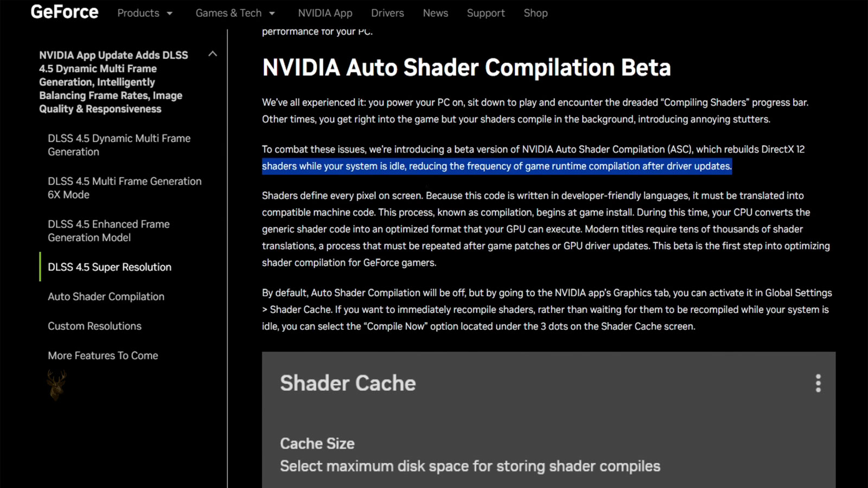868x488 pixels.
Task: Open Shader Cache three-dot menu
Action: pyautogui.click(x=818, y=383)
